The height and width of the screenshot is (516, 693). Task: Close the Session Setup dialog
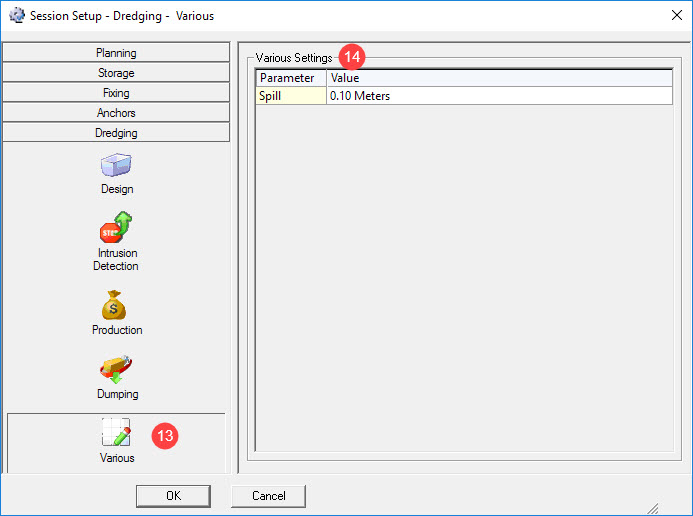pyautogui.click(x=677, y=15)
